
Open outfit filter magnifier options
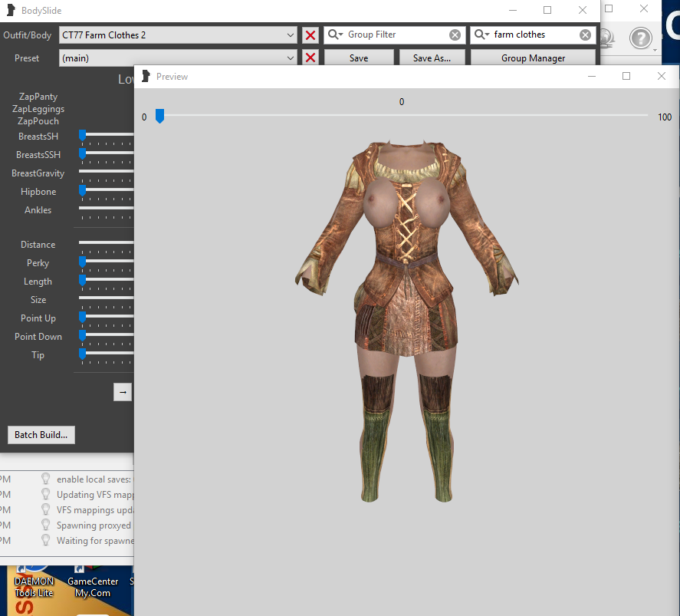(481, 35)
